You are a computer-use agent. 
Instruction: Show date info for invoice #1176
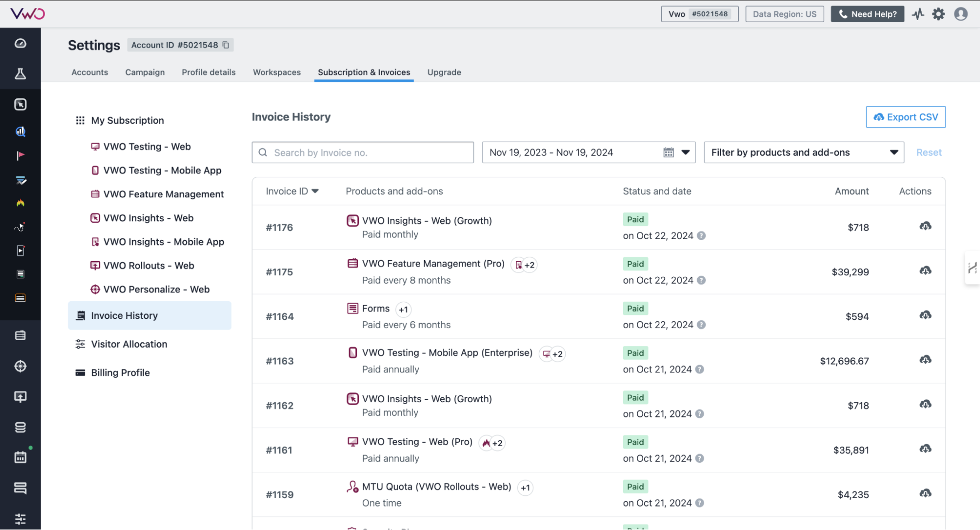702,236
